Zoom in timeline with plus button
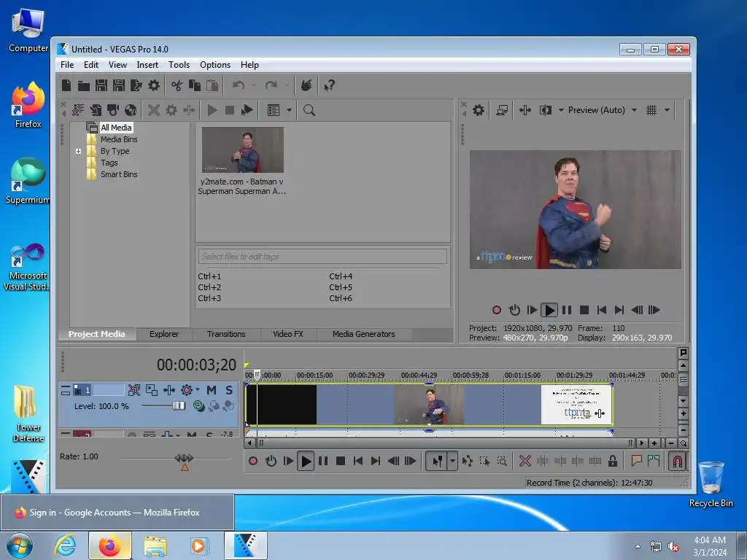 coord(654,443)
